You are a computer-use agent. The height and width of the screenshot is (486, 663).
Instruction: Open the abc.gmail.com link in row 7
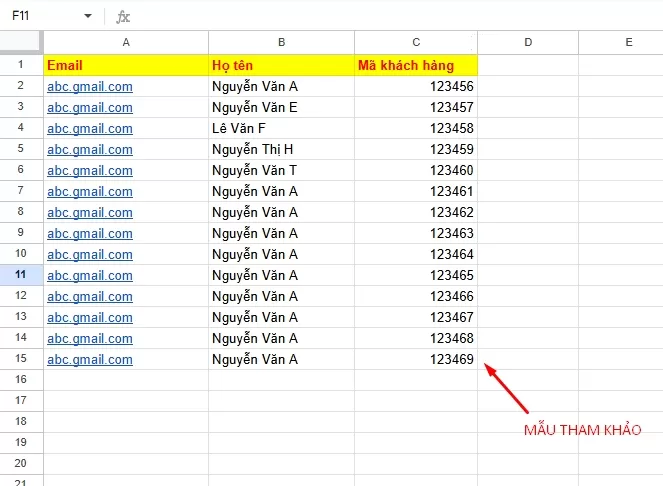click(x=90, y=191)
